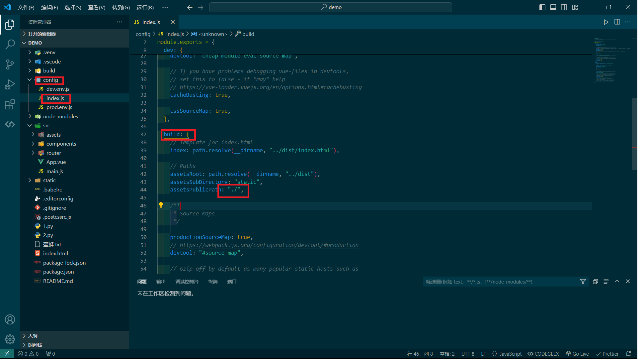Toggle the secondary sidebar layout button

[x=564, y=7]
